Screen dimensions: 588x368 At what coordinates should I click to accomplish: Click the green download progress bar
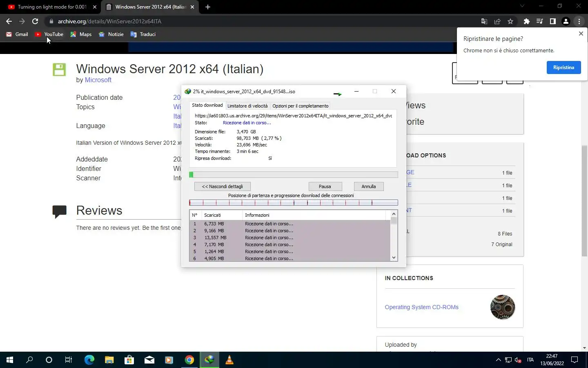click(x=294, y=175)
